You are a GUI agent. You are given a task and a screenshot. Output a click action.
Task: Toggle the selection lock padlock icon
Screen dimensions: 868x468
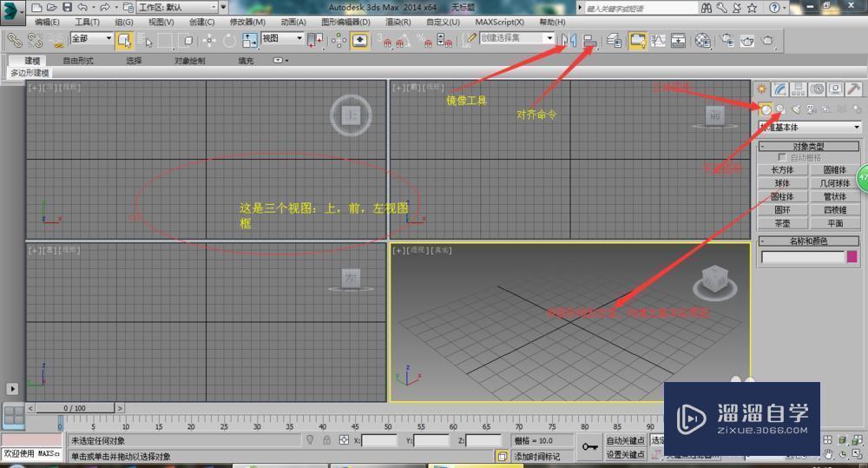pyautogui.click(x=326, y=439)
